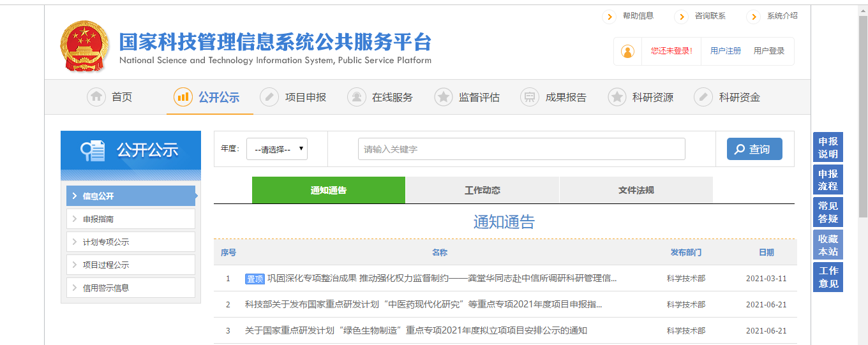Click the pencil icon beside 项目申报

click(x=269, y=97)
